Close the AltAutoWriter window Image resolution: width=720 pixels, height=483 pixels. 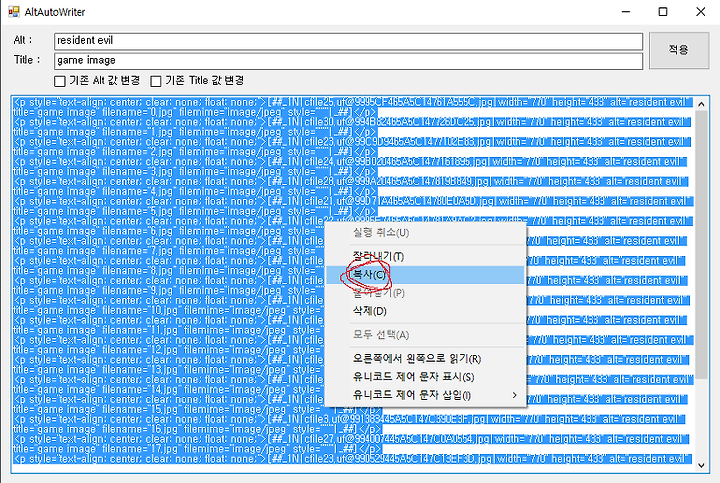(x=700, y=12)
